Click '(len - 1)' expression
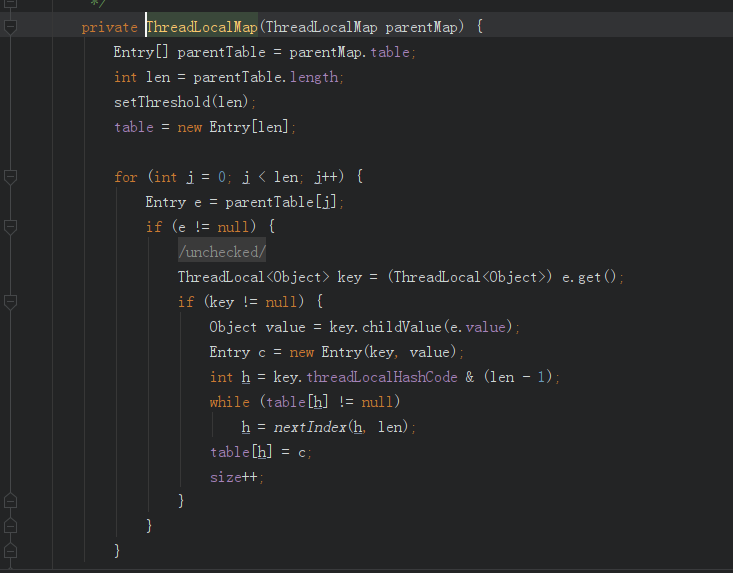This screenshot has height=573, width=733. pyautogui.click(x=518, y=377)
